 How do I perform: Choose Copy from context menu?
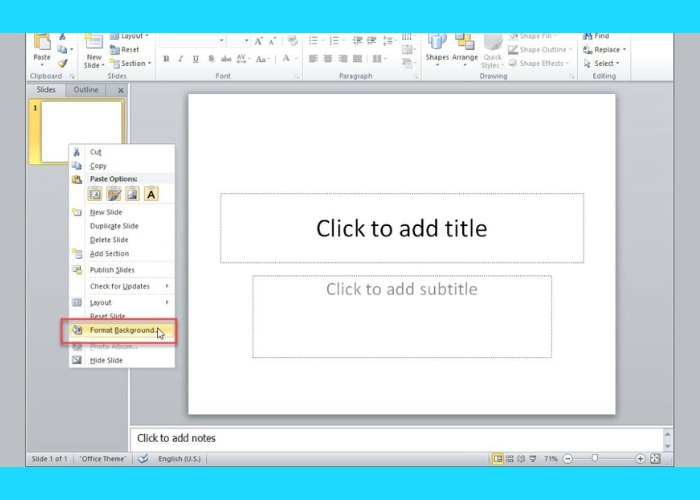pyautogui.click(x=122, y=166)
